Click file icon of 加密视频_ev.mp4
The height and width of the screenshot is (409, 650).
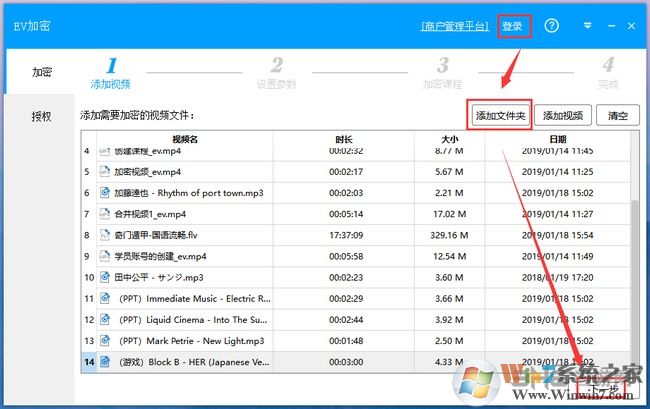click(x=105, y=171)
